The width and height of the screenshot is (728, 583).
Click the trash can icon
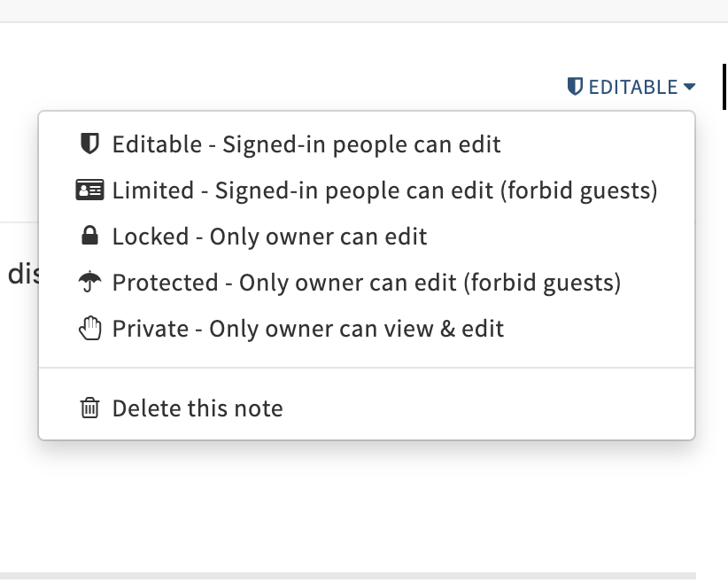[89, 408]
